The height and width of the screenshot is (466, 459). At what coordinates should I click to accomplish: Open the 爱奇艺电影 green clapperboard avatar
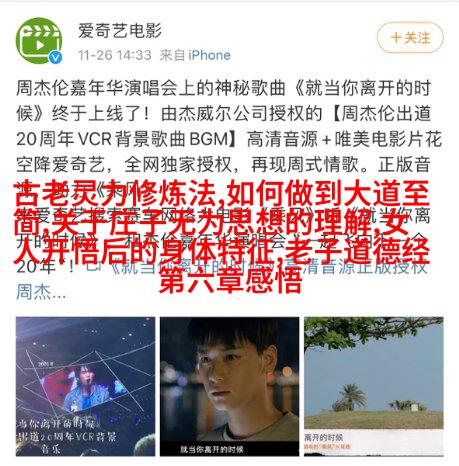(39, 40)
